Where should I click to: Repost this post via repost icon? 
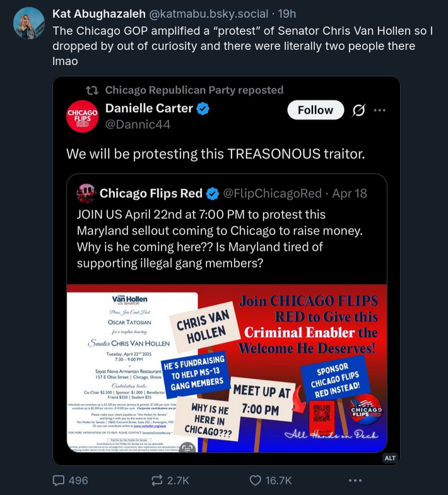157,480
